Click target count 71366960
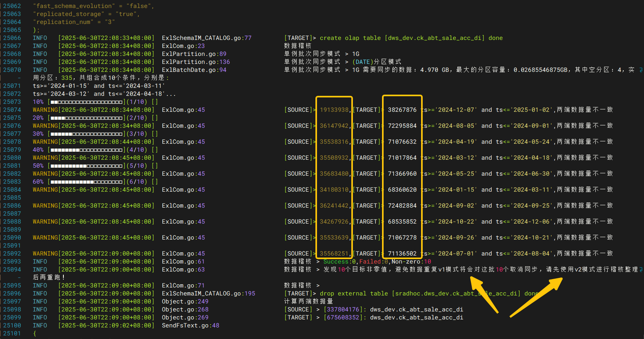This screenshot has height=339, width=644. [402, 174]
